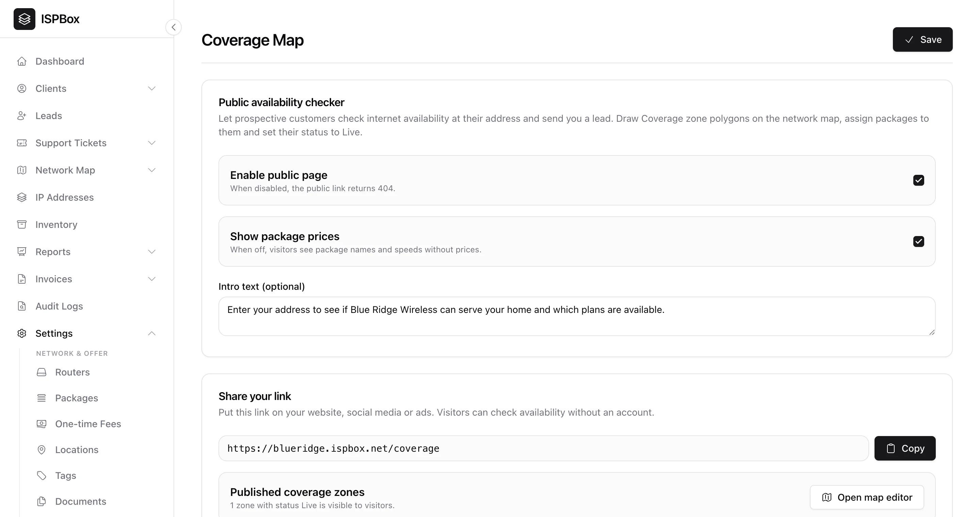The height and width of the screenshot is (517, 980).
Task: Click the Network Map icon in sidebar
Action: tap(22, 170)
